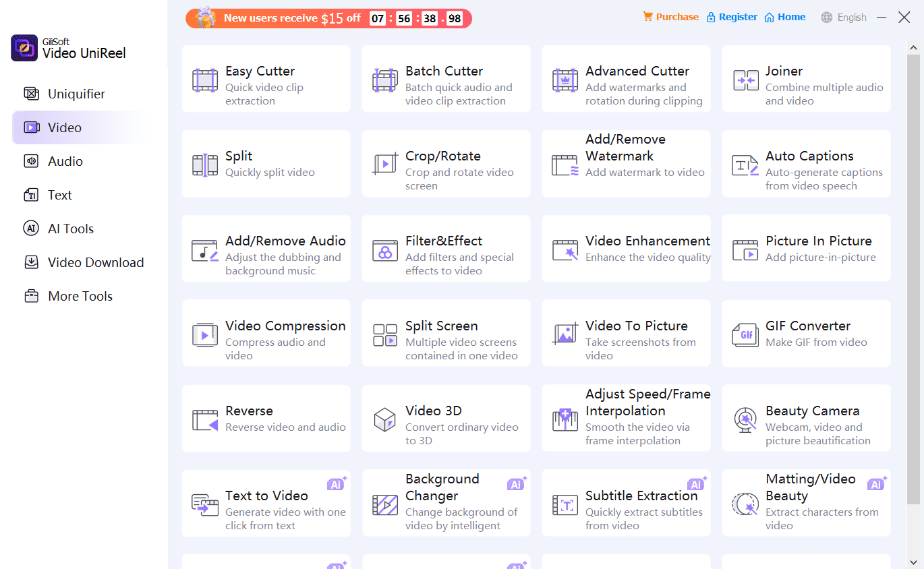
Task: Click the 'Take screenshots from video' description
Action: pyautogui.click(x=641, y=349)
